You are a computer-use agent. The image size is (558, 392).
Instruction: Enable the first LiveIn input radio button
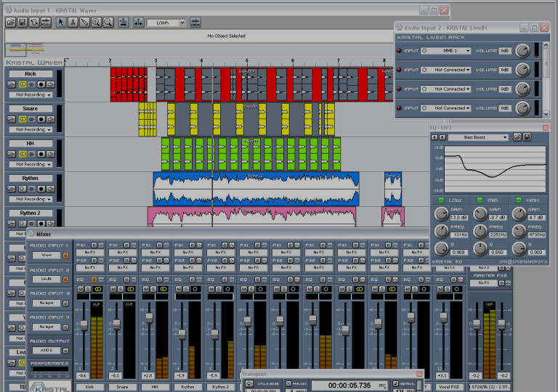pyautogui.click(x=424, y=51)
